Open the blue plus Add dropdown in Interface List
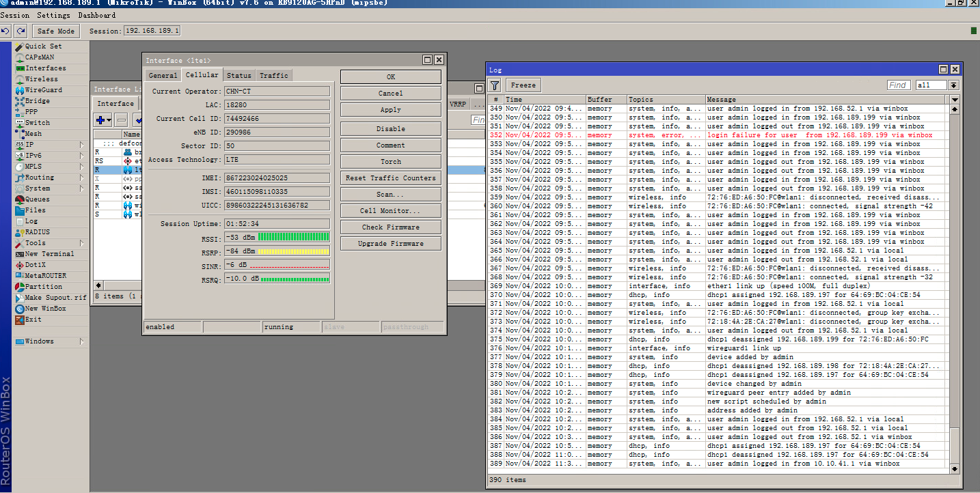980x493 pixels. (103, 120)
